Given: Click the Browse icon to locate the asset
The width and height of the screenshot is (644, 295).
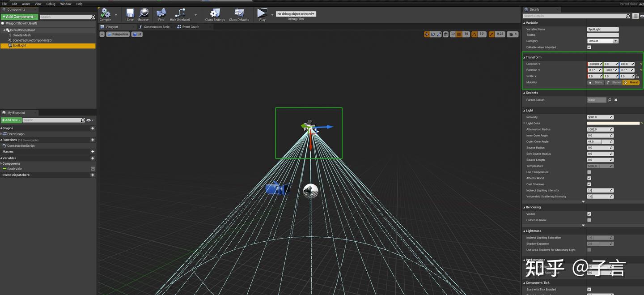Looking at the screenshot, I should click(143, 14).
